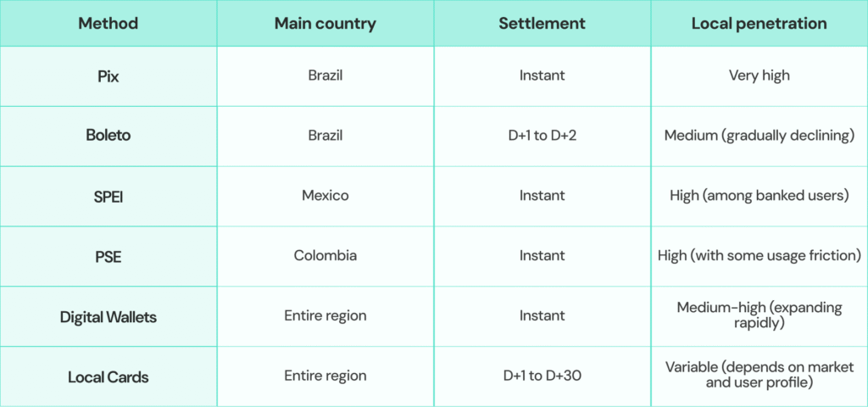
Task: Click the Very high penetration cell
Action: [759, 75]
